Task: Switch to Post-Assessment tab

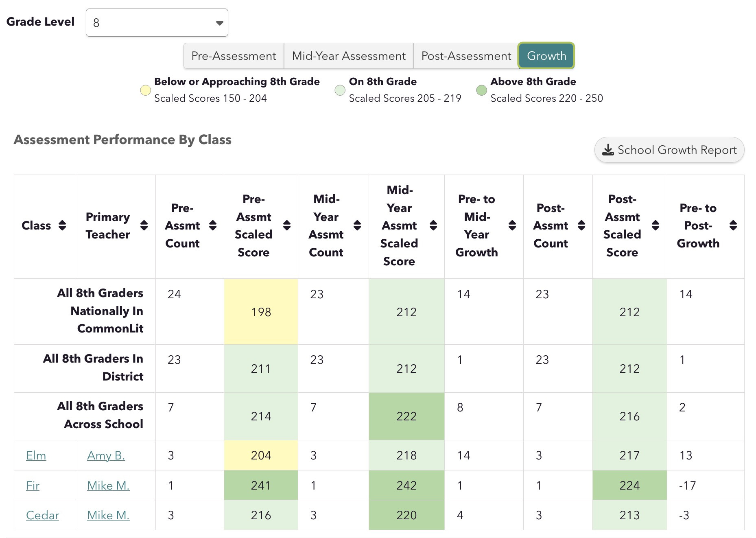Action: [x=466, y=56]
